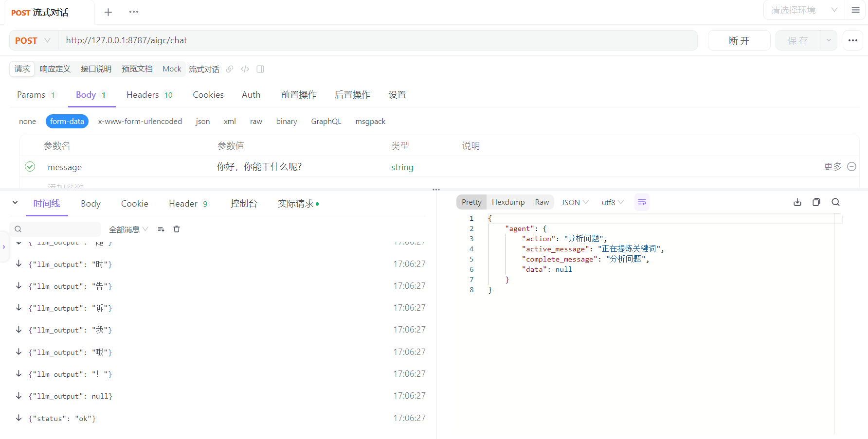The height and width of the screenshot is (439, 868).
Task: Toggle the split panel layout icon
Action: click(260, 69)
